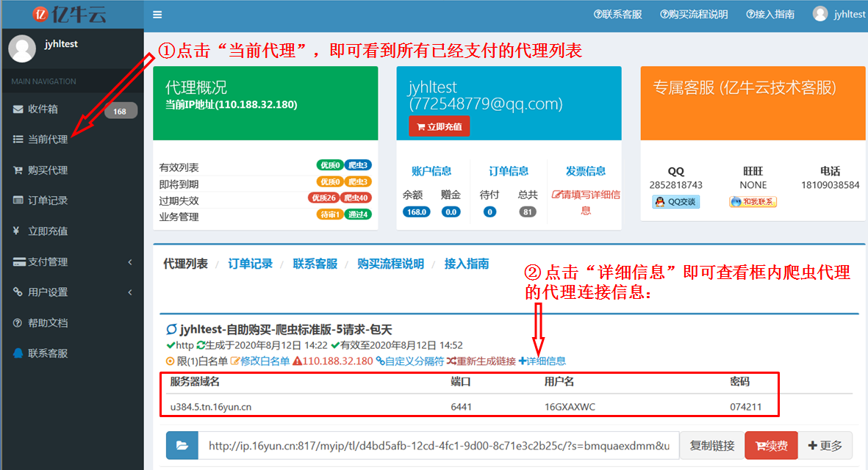This screenshot has width=868, height=470.
Task: Switch to 订单记录 breadcrumb tab
Action: [x=250, y=264]
